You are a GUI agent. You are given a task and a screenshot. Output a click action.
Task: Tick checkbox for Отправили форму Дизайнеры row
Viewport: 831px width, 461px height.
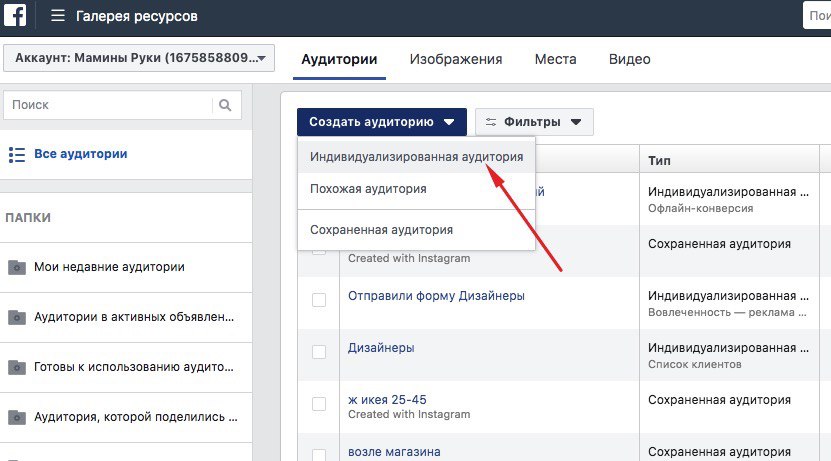[x=319, y=300]
